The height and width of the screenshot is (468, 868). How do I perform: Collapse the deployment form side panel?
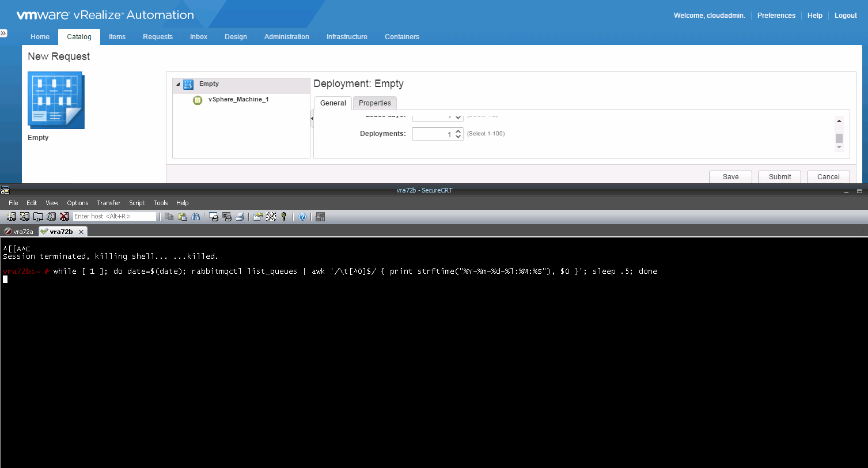[312, 119]
